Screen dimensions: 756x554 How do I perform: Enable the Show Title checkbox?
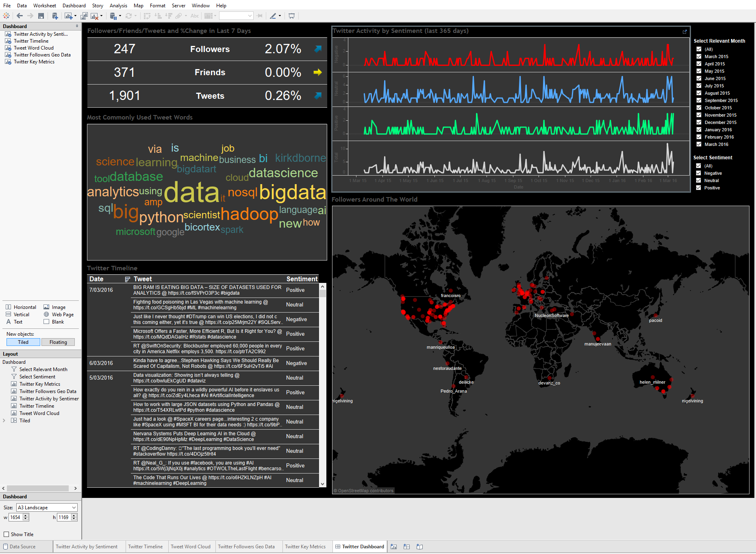(x=6, y=534)
